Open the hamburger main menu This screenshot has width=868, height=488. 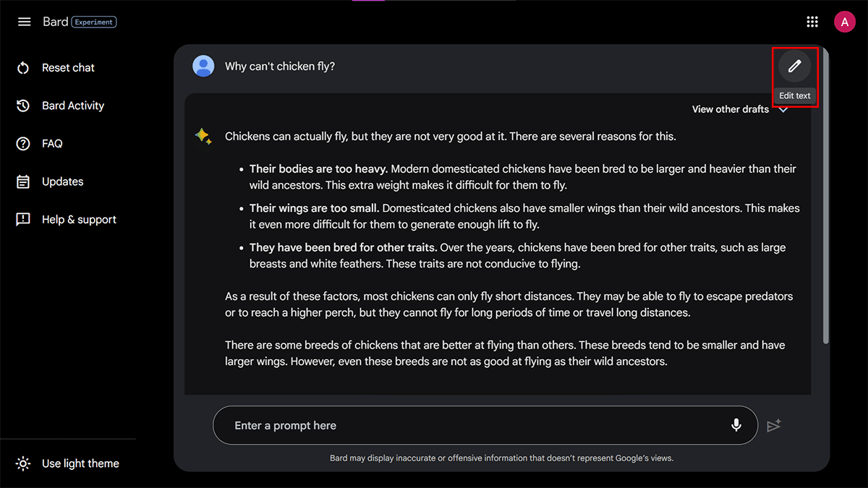click(24, 22)
